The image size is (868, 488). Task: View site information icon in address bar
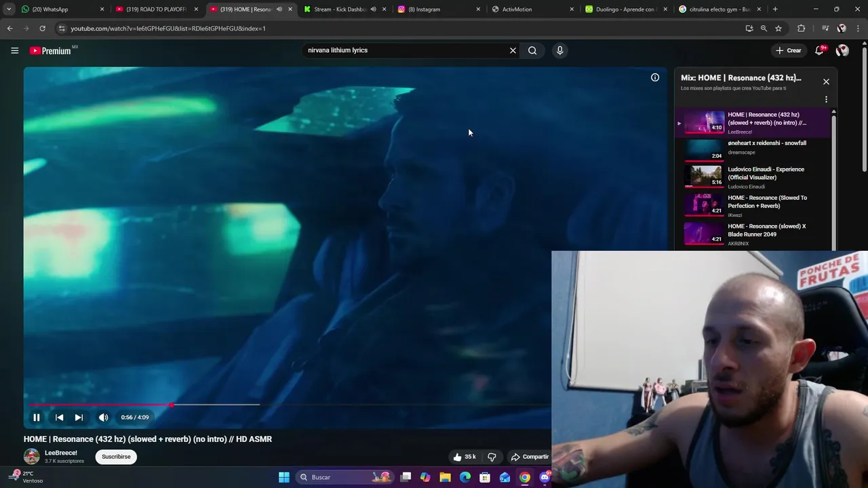62,28
